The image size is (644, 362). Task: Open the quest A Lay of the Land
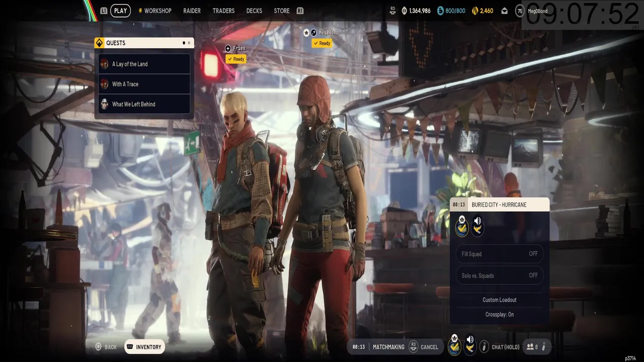tap(144, 64)
